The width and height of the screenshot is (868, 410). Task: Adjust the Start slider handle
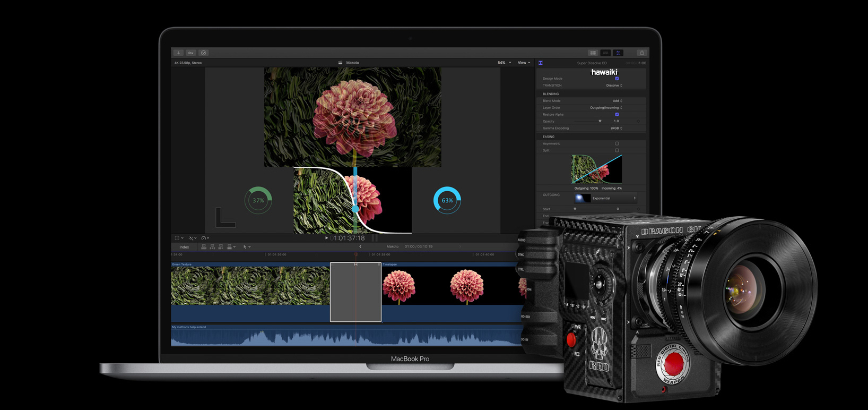[575, 209]
